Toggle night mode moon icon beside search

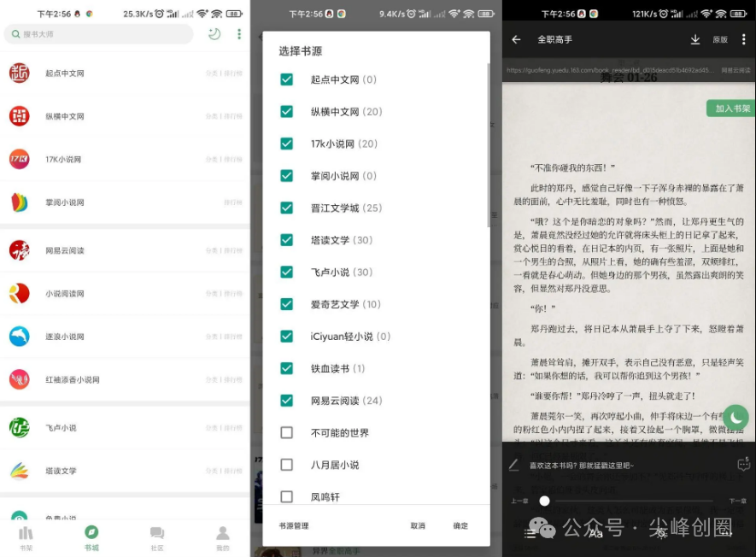214,34
